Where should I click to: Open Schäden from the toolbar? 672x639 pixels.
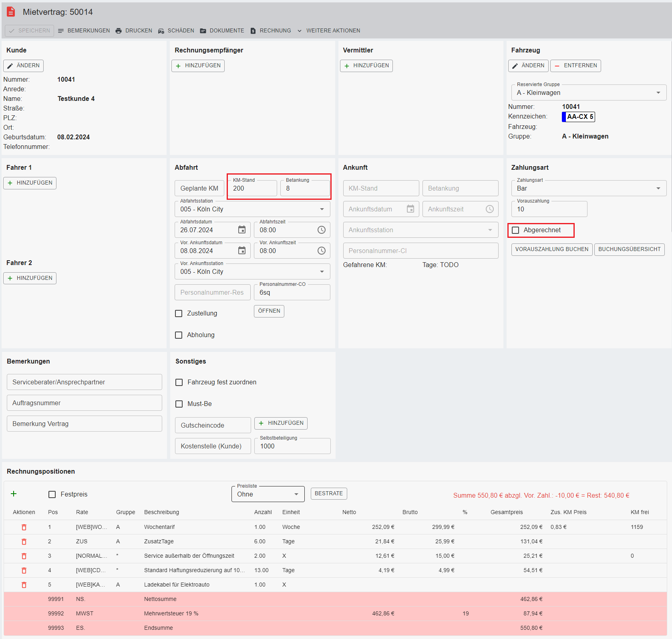tap(176, 31)
